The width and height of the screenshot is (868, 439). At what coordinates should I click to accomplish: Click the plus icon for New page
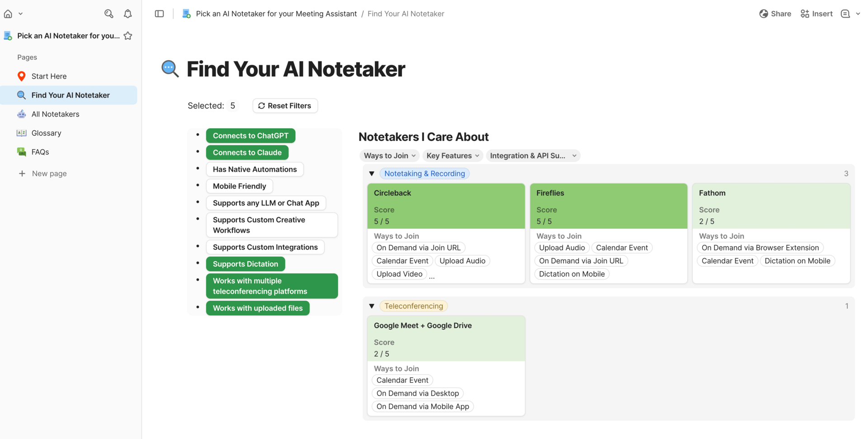pyautogui.click(x=22, y=174)
